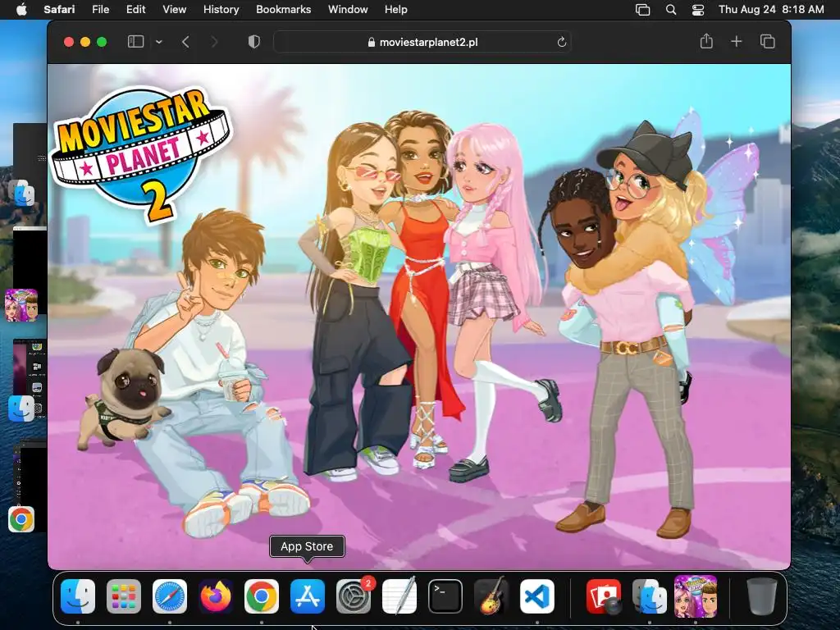This screenshot has width=840, height=630.
Task: Go forward with the toolbar arrow
Action: click(214, 42)
